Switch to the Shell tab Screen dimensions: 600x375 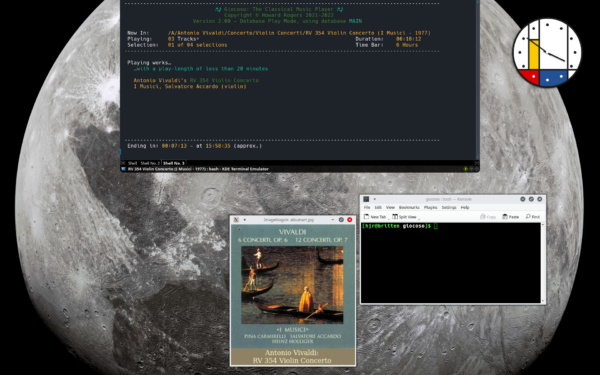pos(132,163)
